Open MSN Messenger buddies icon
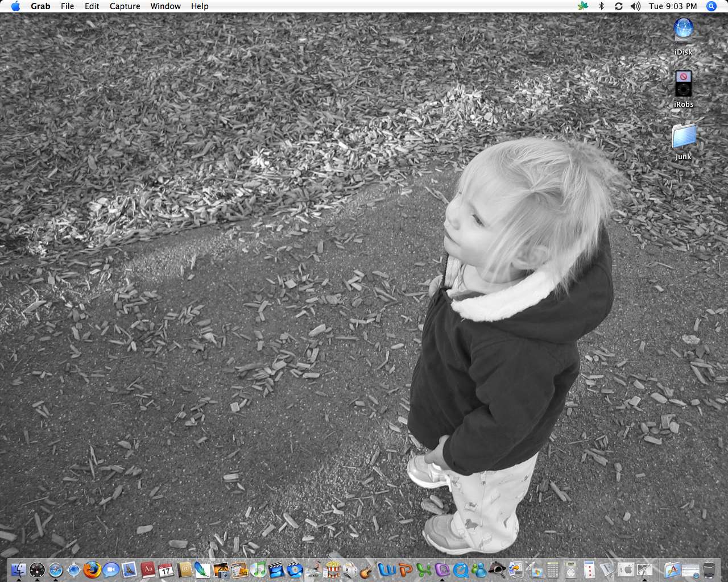 coord(479,569)
